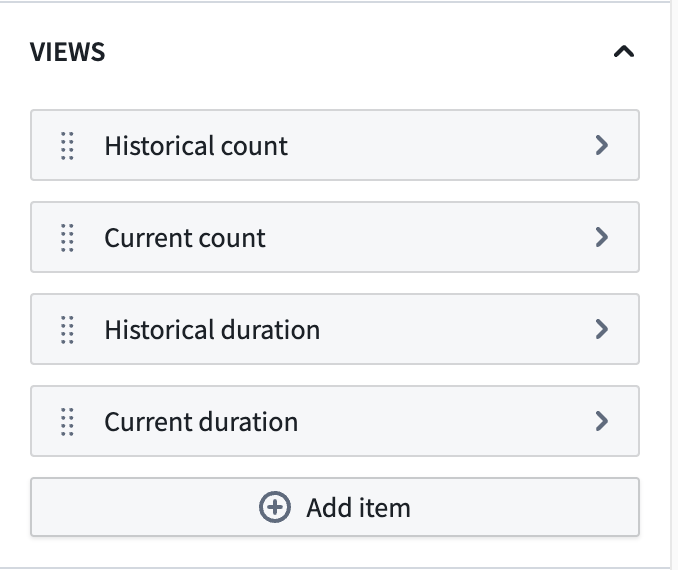
Task: Click the drag handle for Current duration
Action: [67, 422]
